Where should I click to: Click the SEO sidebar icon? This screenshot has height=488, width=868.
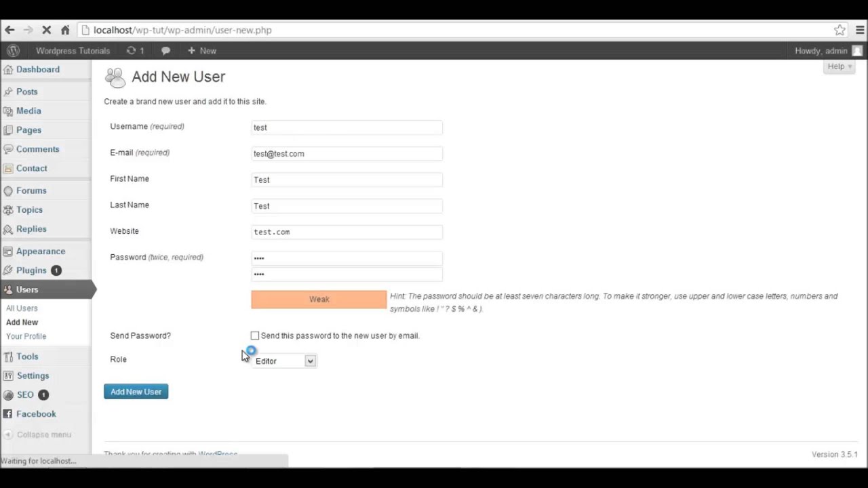tap(7, 394)
